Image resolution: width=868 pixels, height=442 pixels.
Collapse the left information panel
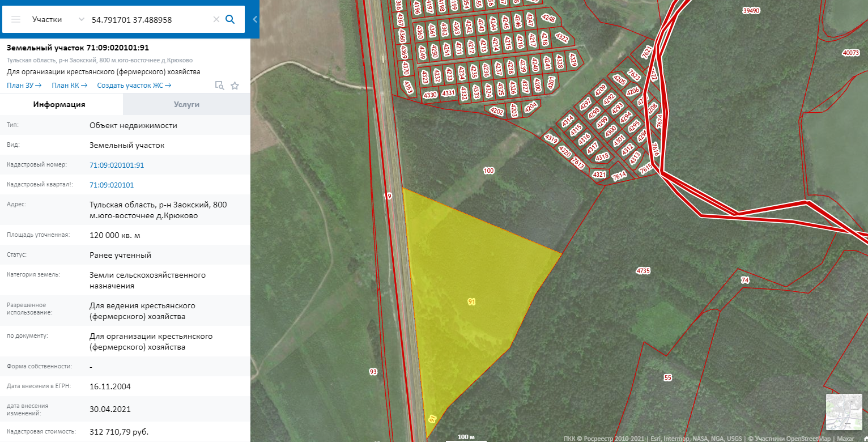click(x=255, y=19)
